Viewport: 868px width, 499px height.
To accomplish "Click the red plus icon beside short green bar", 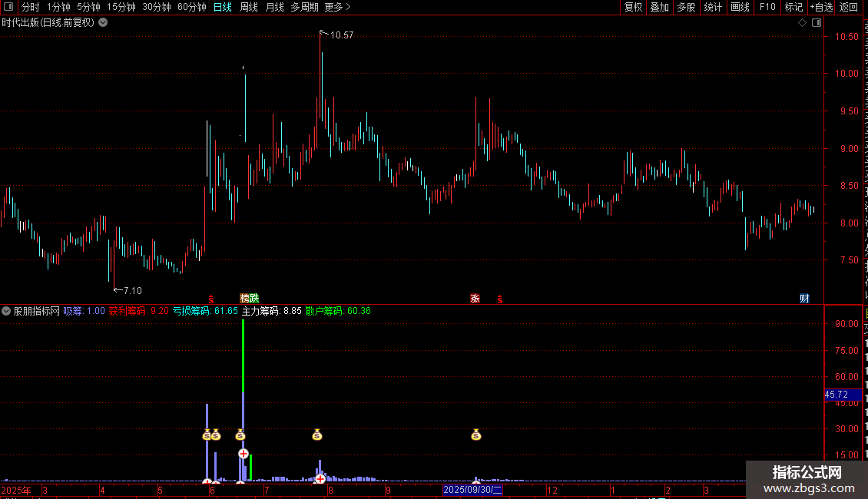I will click(243, 454).
